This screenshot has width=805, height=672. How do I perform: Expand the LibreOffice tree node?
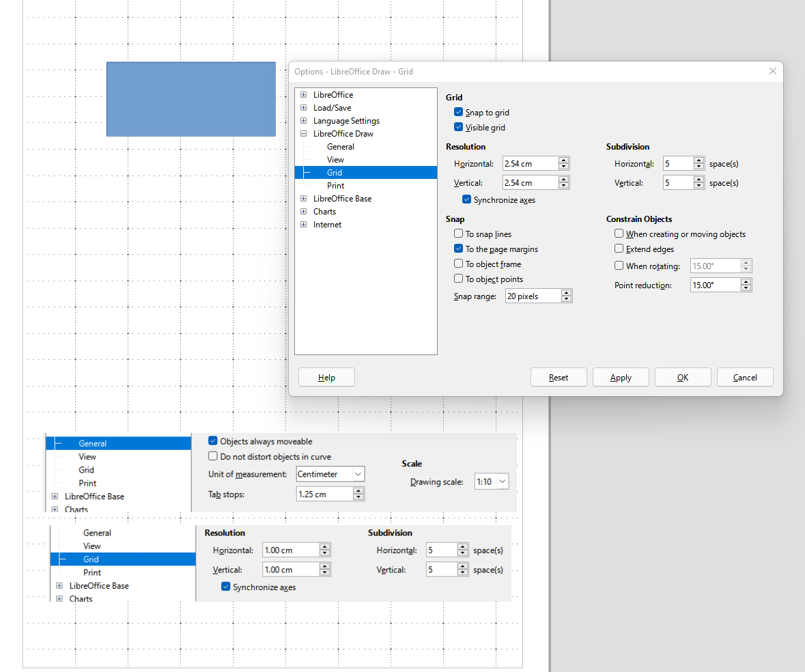[303, 95]
